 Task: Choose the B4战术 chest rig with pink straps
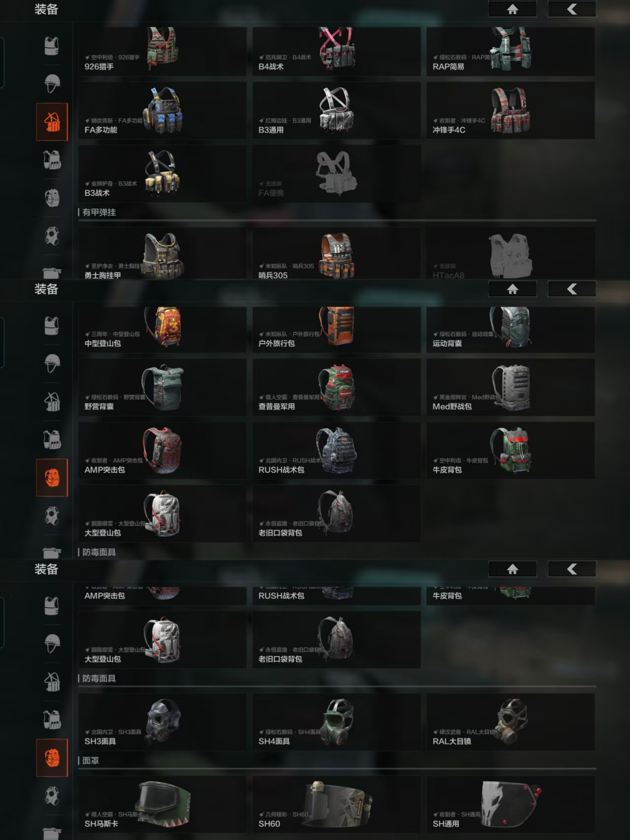[336, 51]
